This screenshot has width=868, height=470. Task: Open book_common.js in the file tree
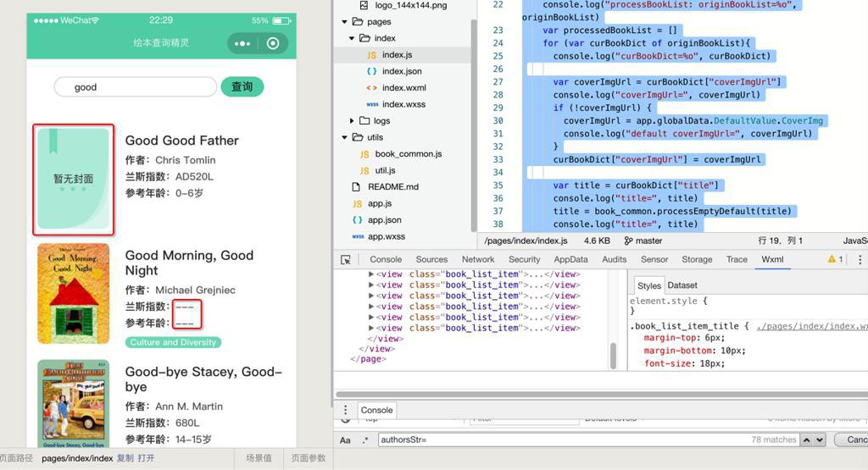pos(408,154)
